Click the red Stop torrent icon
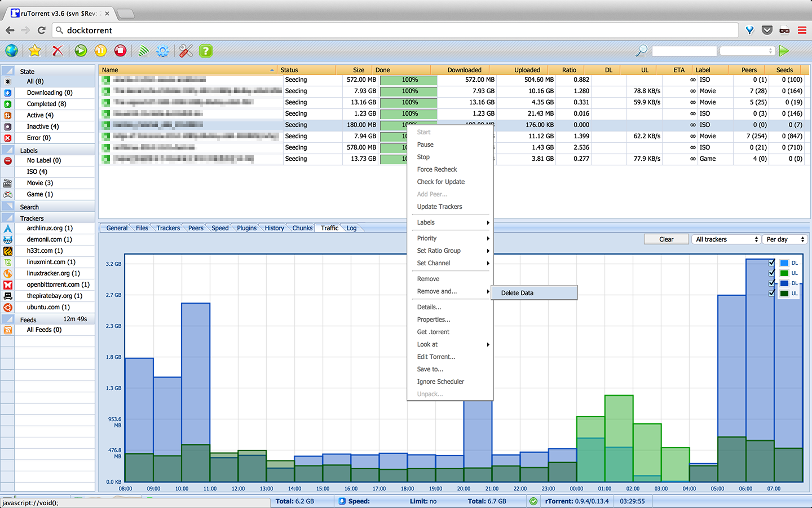Screen dimensions: 812x508 120,51
